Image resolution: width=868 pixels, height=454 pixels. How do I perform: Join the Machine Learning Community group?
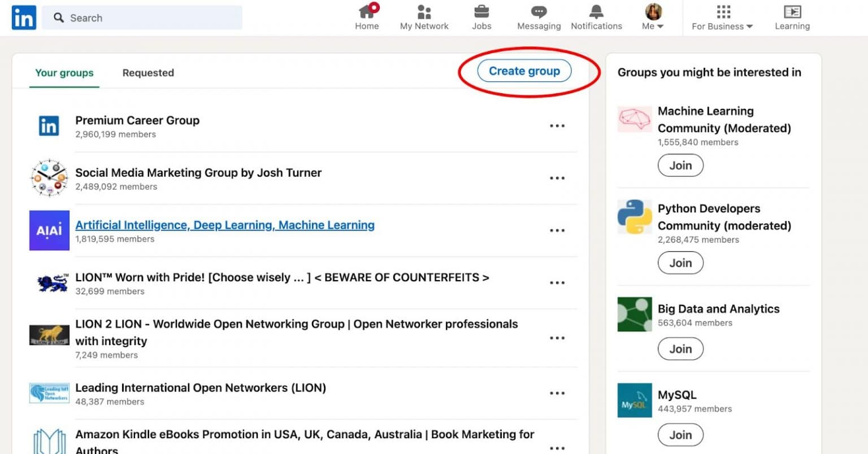(680, 165)
